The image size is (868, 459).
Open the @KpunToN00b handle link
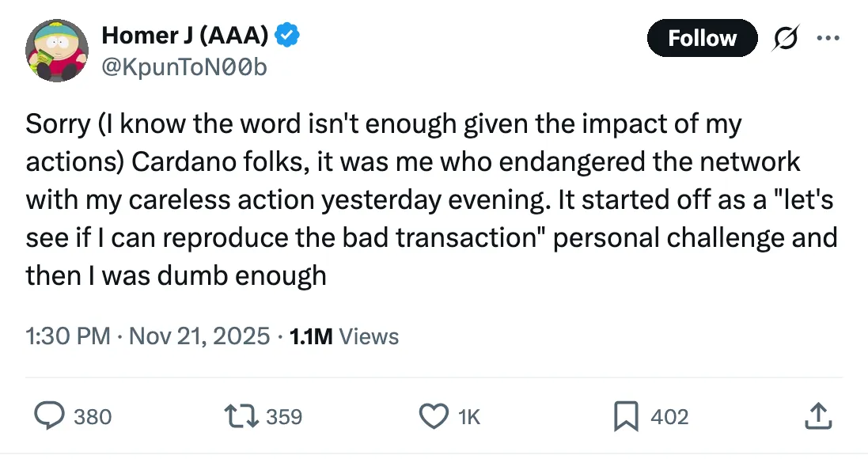pyautogui.click(x=184, y=67)
